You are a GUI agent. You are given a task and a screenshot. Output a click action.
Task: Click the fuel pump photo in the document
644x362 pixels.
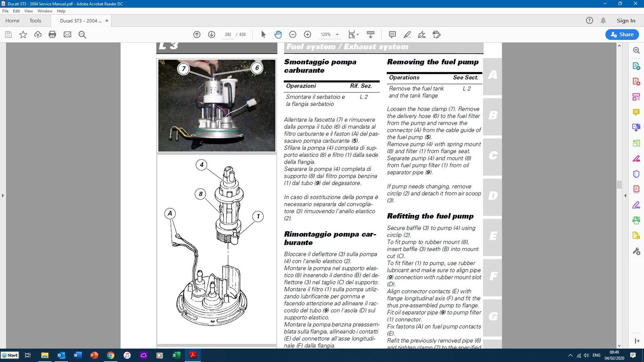pos(217,105)
